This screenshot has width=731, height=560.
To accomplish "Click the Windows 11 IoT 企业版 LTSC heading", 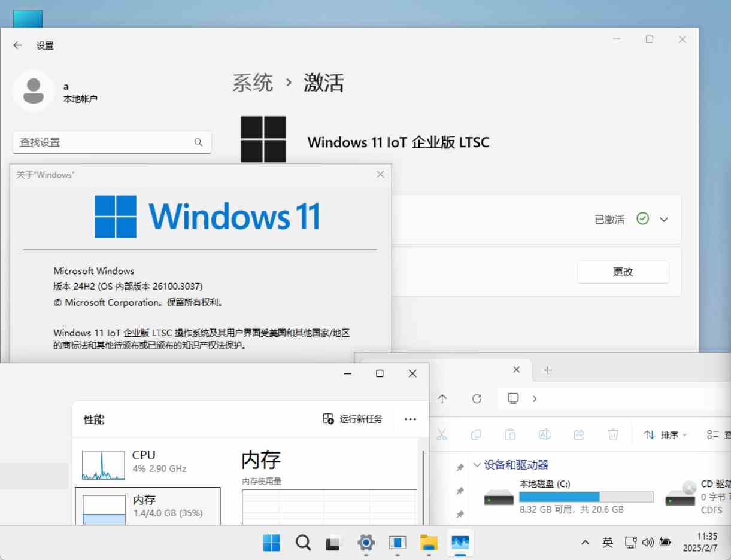I will [398, 142].
